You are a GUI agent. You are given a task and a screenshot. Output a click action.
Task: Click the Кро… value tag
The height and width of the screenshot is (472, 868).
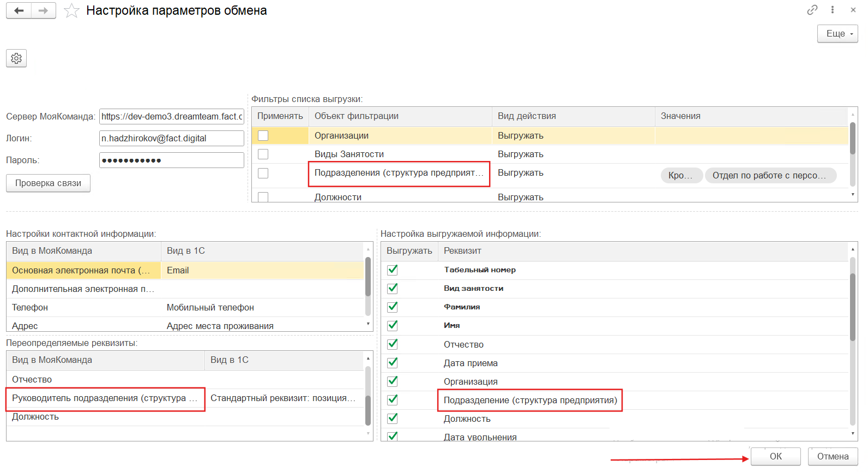coord(682,175)
